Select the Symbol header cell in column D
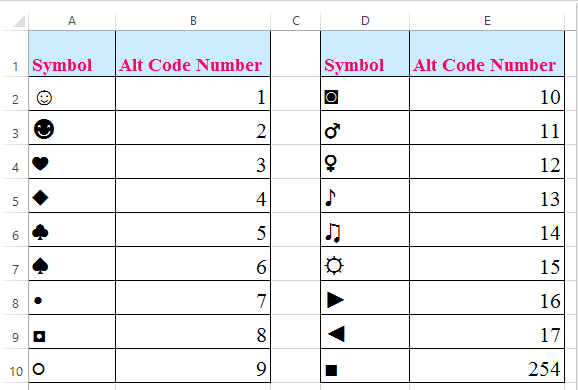Screen dimensions: 578x390 [x=365, y=54]
